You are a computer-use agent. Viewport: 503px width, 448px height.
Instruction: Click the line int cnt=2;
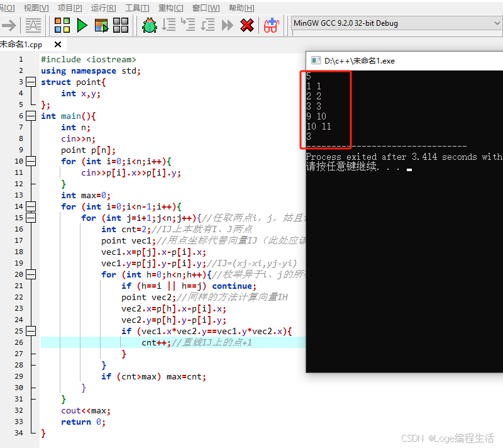(126, 230)
